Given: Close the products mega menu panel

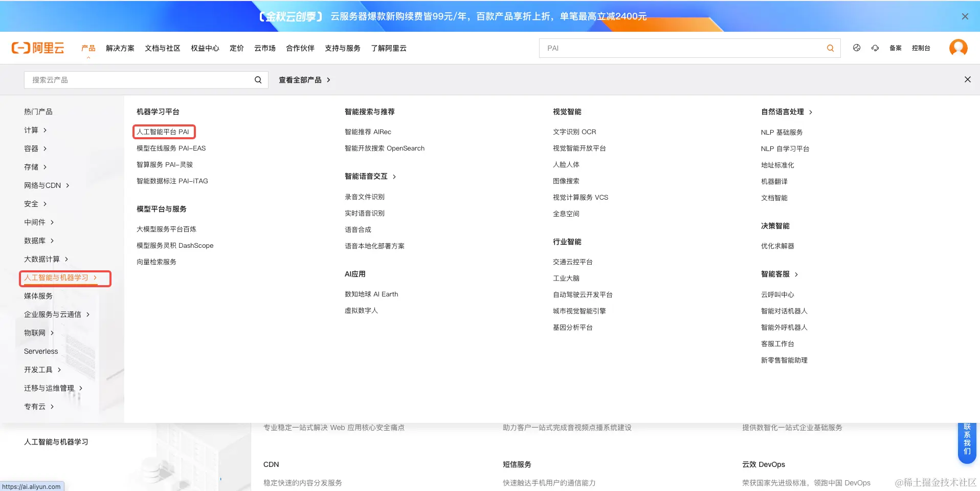Looking at the screenshot, I should tap(967, 79).
